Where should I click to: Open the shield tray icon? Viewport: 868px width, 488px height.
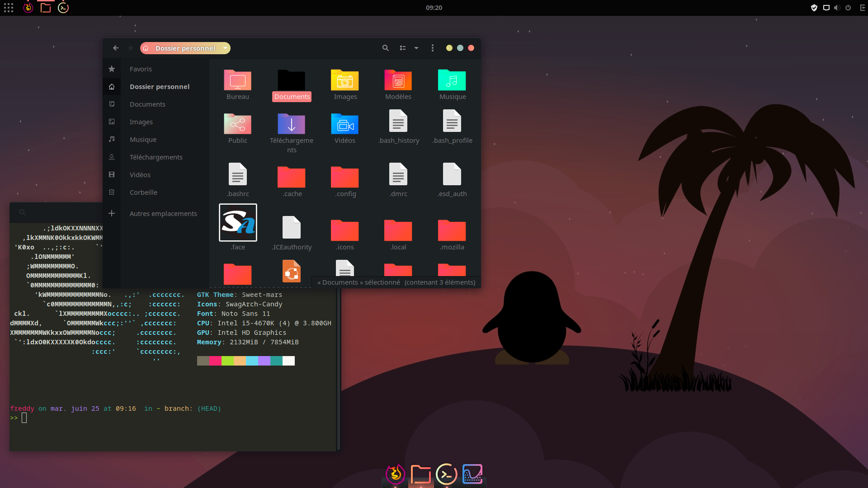click(x=814, y=8)
